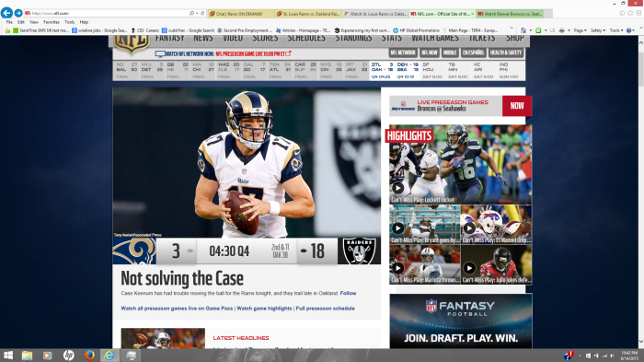This screenshot has height=362, width=644.
Task: Click the page vertical scrollbar
Action: (x=640, y=192)
